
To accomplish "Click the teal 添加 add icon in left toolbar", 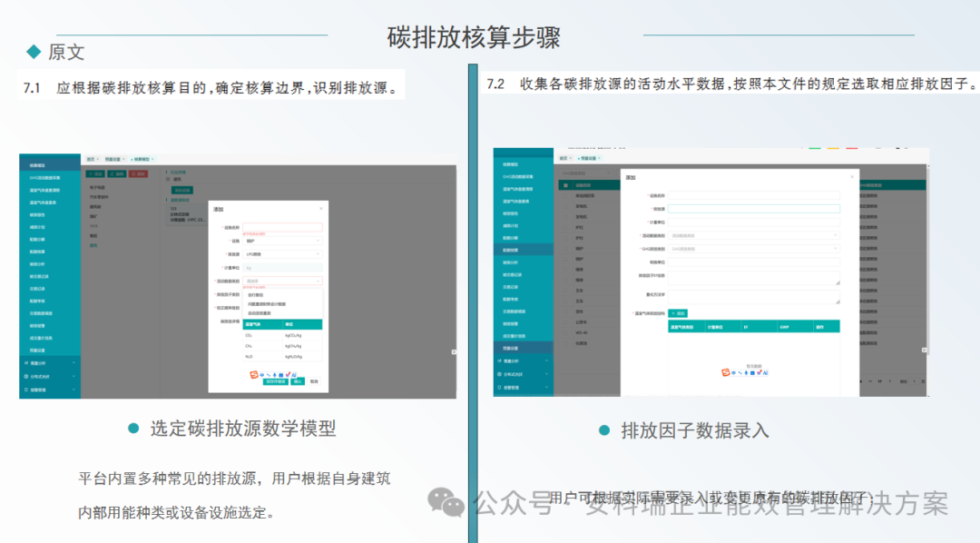I will click(x=94, y=173).
